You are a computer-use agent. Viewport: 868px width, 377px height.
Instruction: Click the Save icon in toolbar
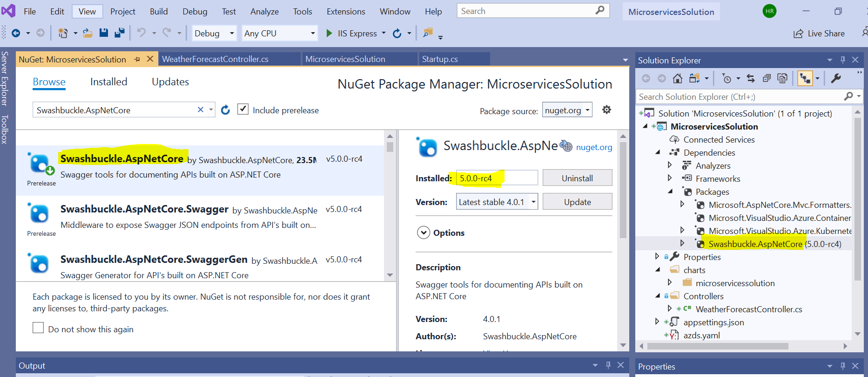[104, 33]
